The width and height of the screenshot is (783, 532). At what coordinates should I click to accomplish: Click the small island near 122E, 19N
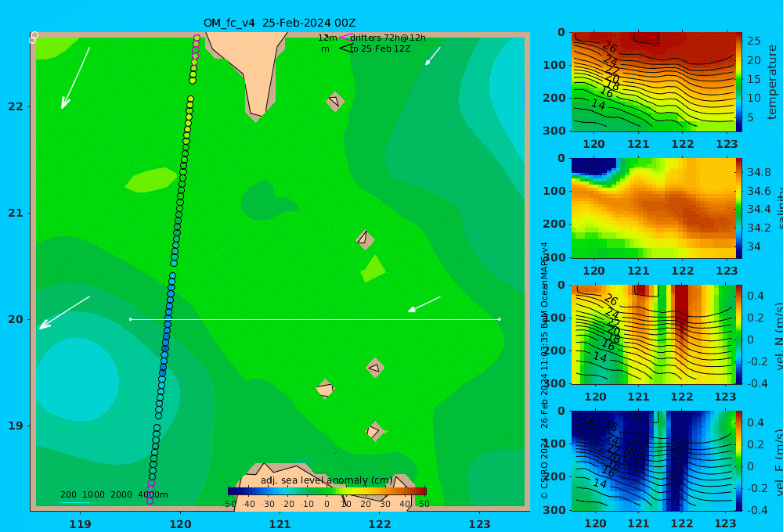click(x=374, y=431)
